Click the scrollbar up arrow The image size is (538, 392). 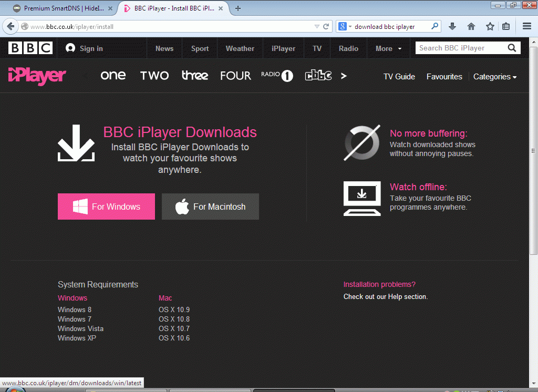point(533,42)
